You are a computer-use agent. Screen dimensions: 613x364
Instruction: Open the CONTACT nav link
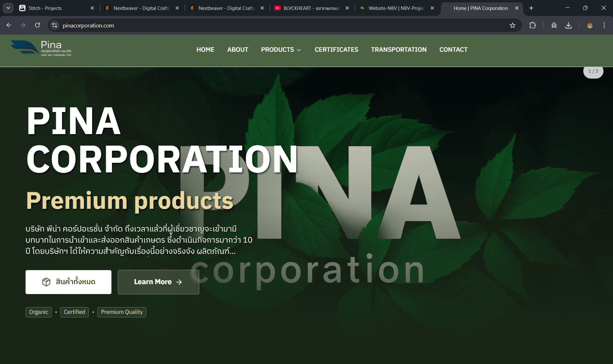[x=453, y=49]
